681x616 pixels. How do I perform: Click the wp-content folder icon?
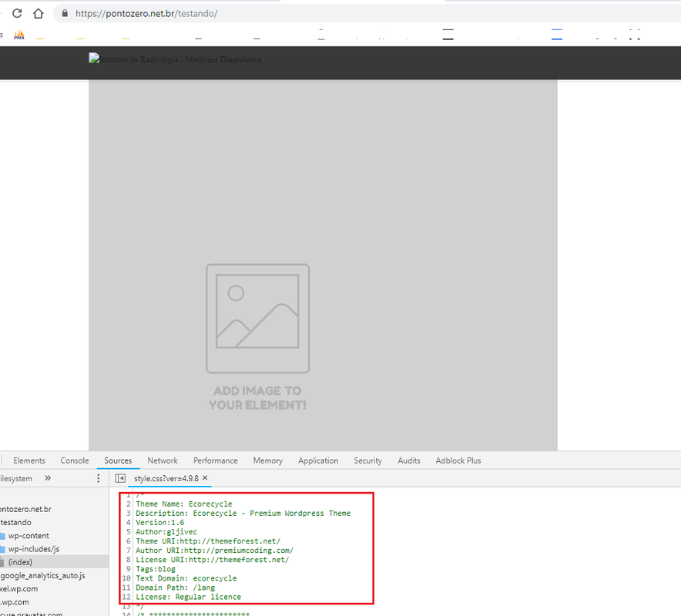2,536
